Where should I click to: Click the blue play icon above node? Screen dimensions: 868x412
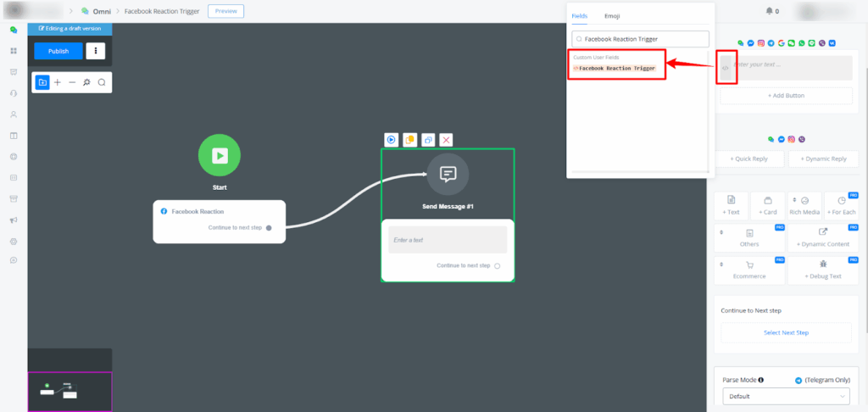click(392, 140)
